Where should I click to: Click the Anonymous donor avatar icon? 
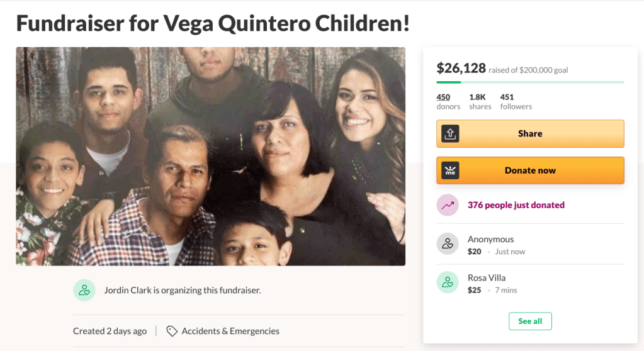pos(448,244)
